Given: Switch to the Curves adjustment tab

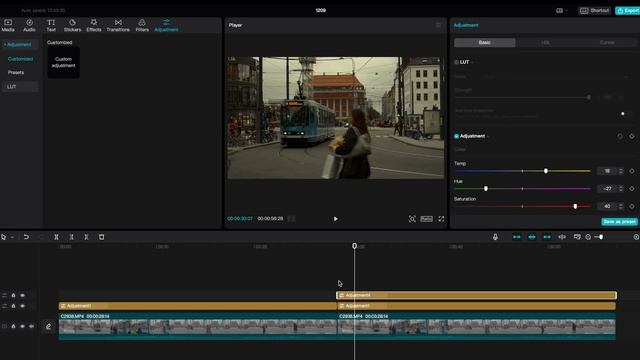Looking at the screenshot, I should pos(607,42).
